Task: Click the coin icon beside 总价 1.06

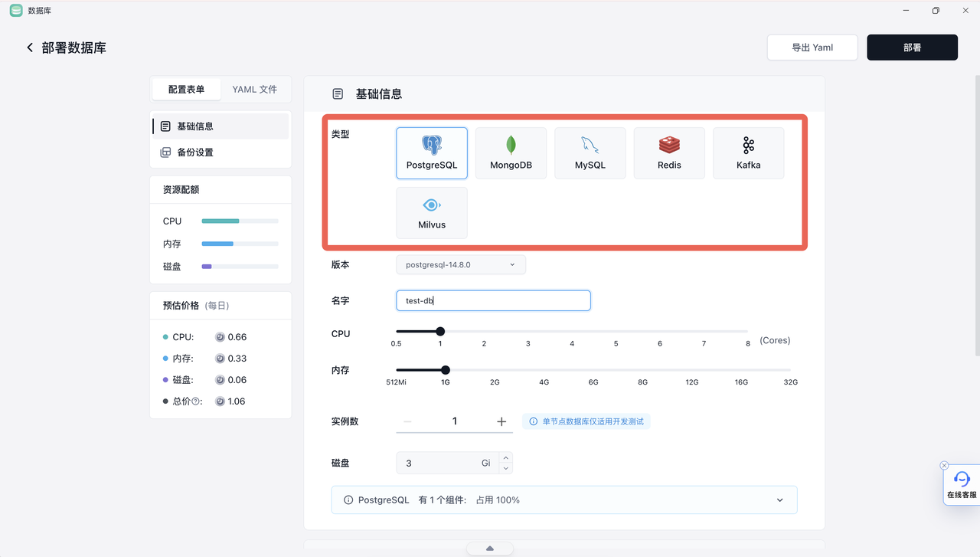Action: click(220, 401)
